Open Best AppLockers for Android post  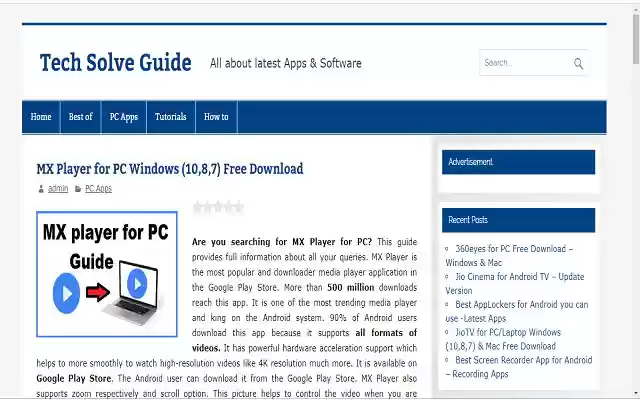tap(517, 311)
